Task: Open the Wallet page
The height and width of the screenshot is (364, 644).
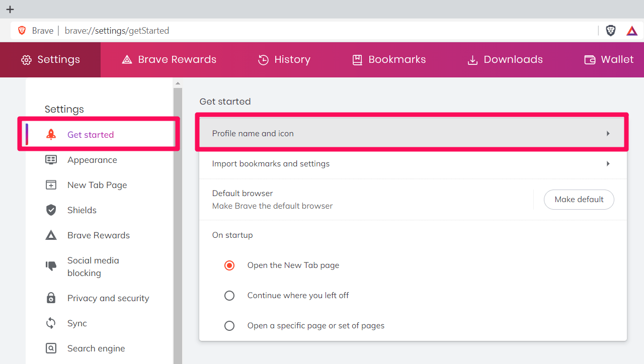Action: (x=609, y=59)
